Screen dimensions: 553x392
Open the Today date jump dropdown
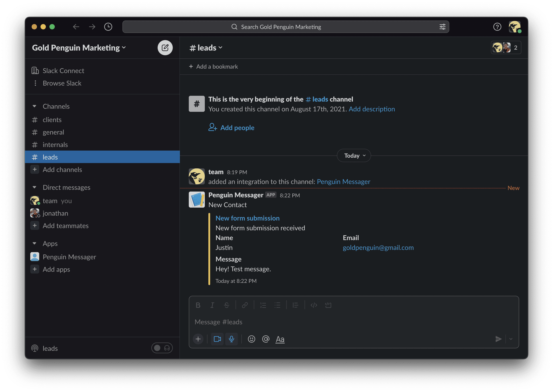[354, 155]
